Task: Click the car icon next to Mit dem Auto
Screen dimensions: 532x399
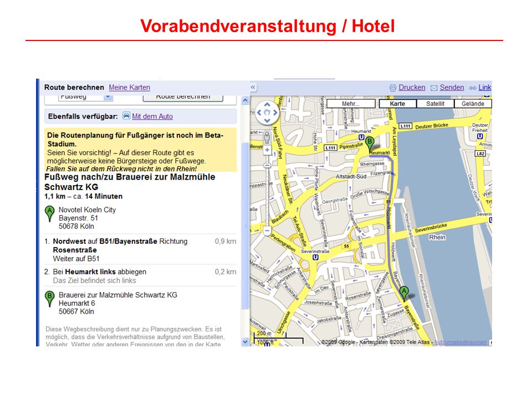Action: pyautogui.click(x=126, y=116)
